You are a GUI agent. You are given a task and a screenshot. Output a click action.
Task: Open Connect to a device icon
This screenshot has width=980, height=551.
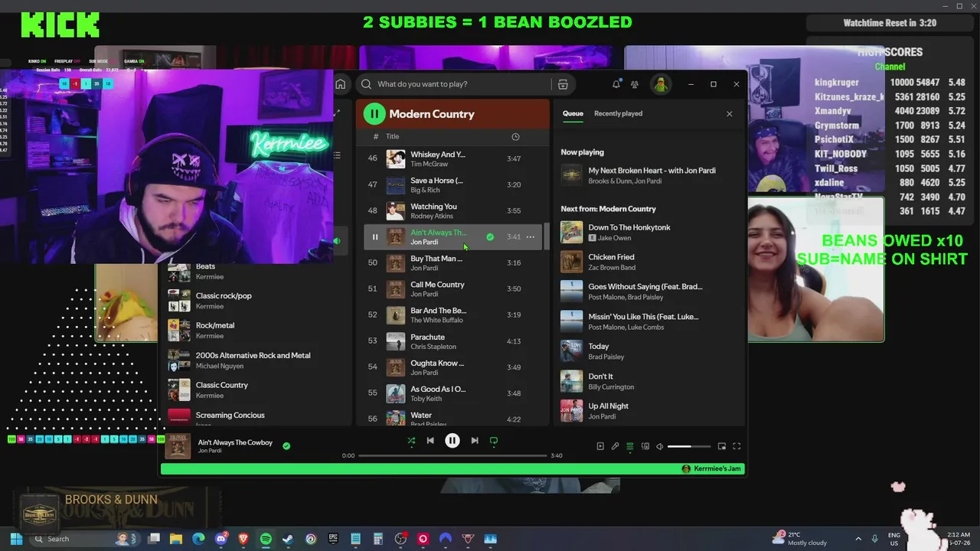click(x=645, y=446)
